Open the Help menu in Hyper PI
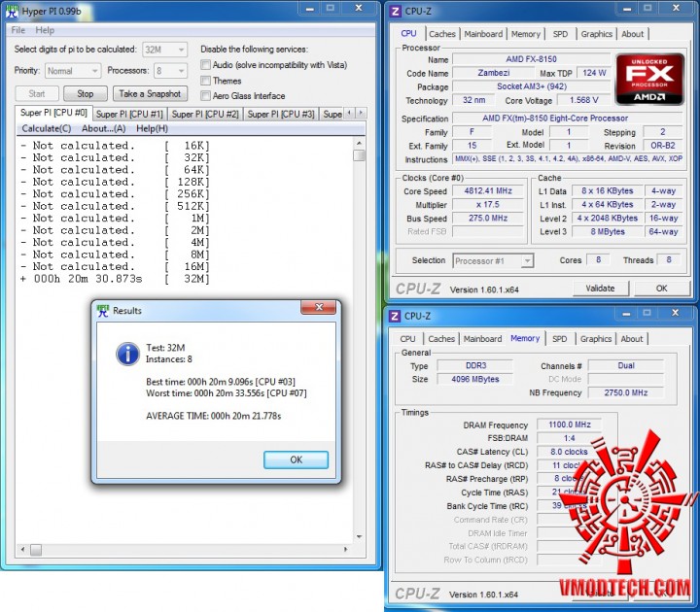Screen dimensions: 700x612 pos(45,30)
